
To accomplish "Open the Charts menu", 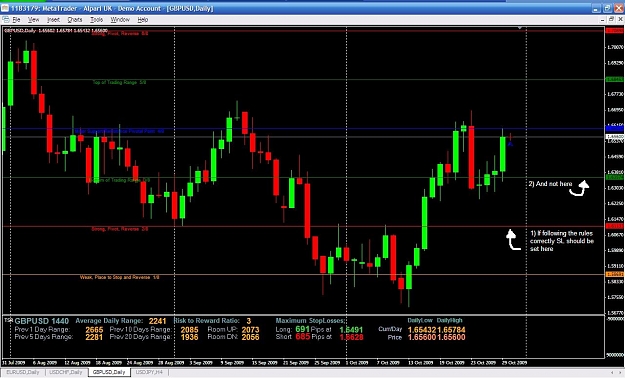I will [x=75, y=20].
